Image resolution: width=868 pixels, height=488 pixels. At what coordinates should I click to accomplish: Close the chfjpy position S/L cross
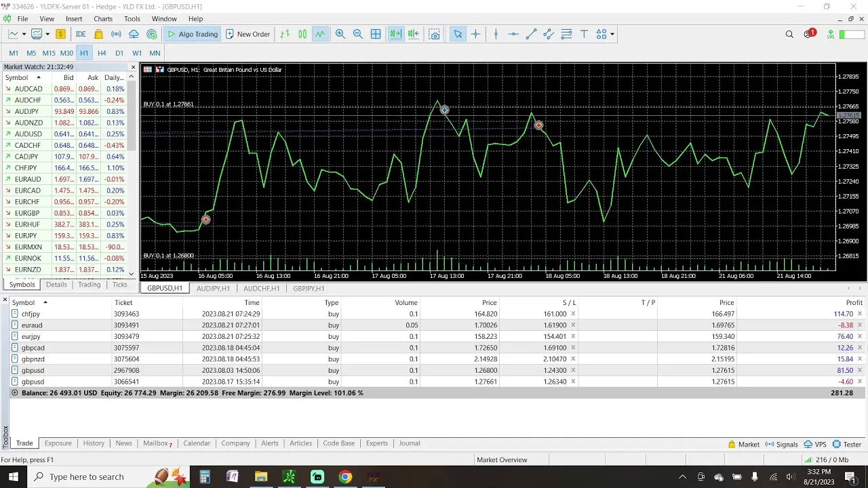point(573,314)
